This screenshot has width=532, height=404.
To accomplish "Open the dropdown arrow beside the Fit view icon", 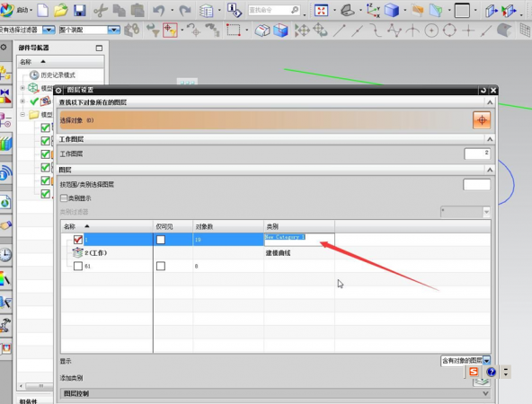I will pos(334,11).
